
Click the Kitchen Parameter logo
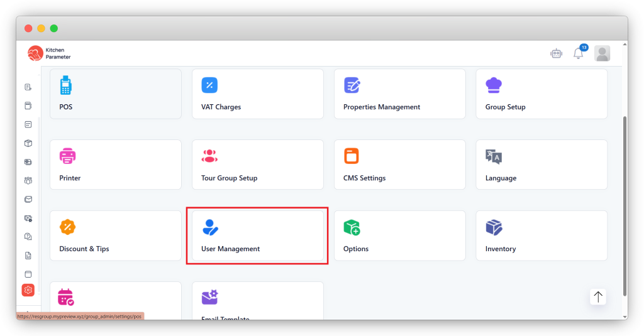[49, 53]
